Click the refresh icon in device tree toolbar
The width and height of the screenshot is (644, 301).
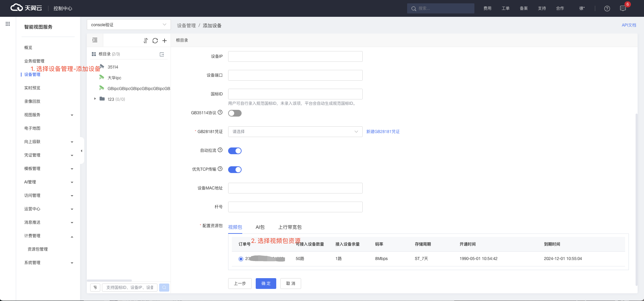pos(155,41)
